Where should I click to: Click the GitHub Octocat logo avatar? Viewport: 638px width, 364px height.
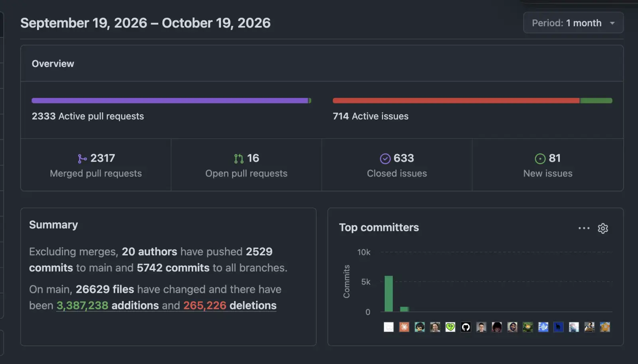pos(466,327)
